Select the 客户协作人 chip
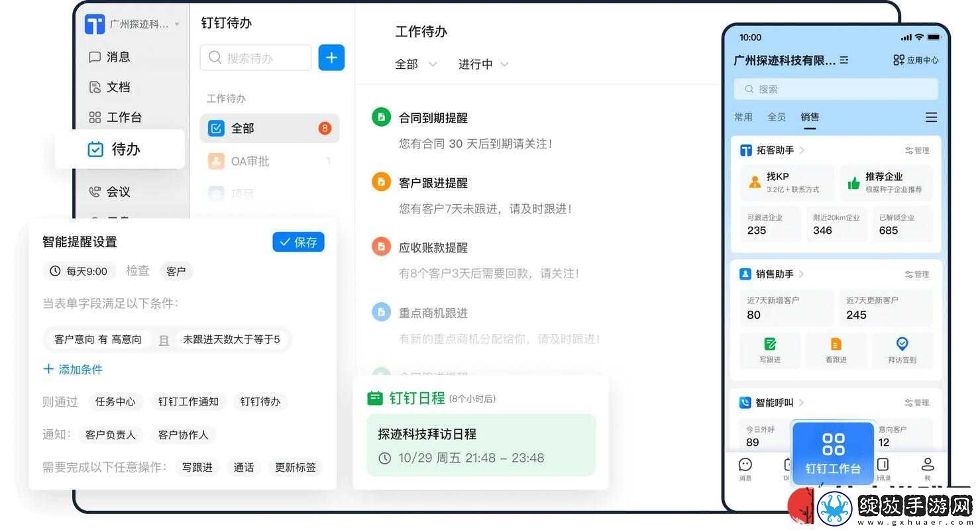The image size is (980, 530). click(x=184, y=435)
